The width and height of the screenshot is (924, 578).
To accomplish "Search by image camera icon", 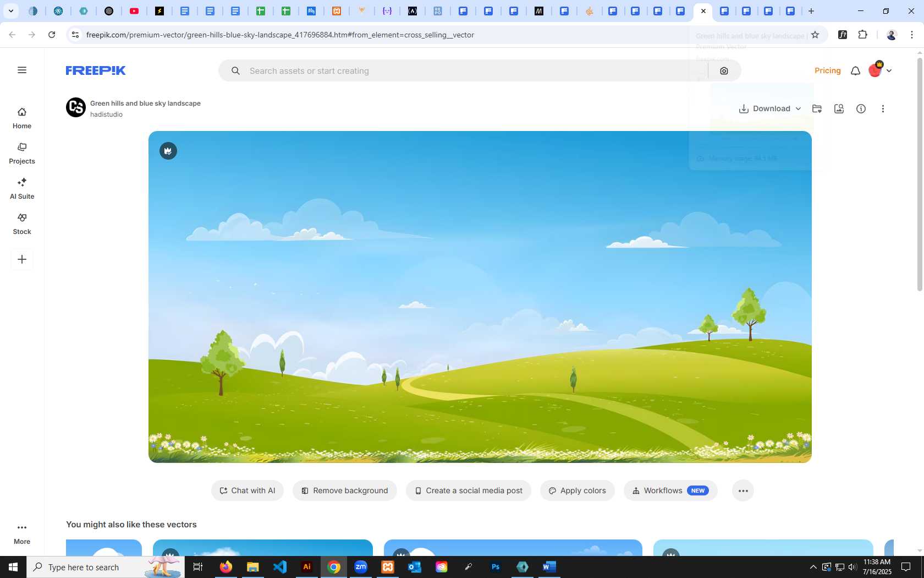I will [x=724, y=71].
